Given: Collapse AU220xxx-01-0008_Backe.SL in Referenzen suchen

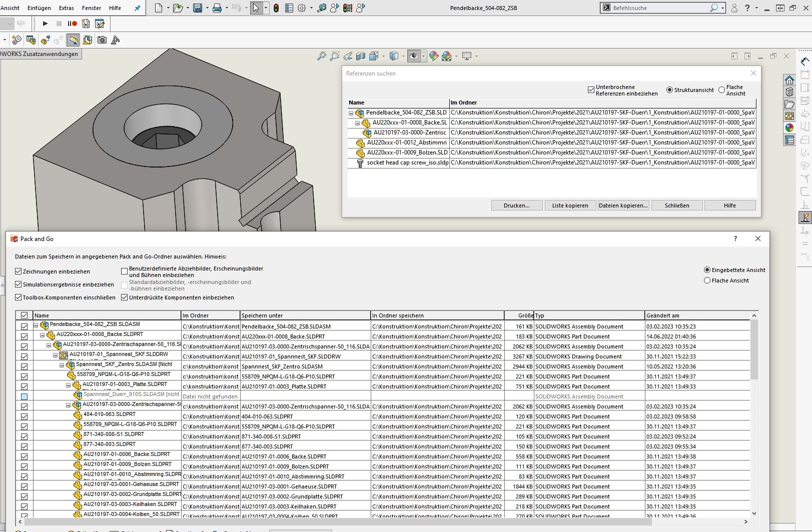Looking at the screenshot, I should tap(358, 123).
